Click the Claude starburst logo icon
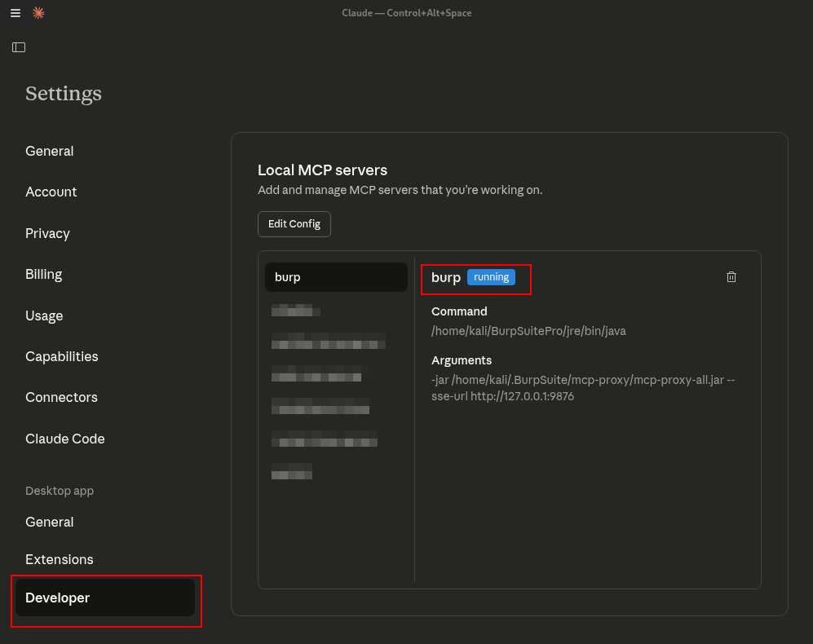This screenshot has height=644, width=813. pos(38,13)
